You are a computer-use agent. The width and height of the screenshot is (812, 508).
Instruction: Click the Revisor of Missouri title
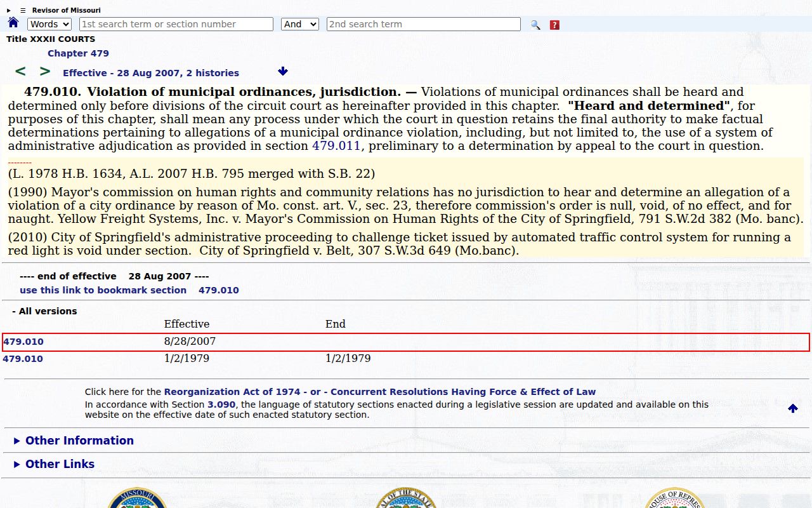(67, 10)
